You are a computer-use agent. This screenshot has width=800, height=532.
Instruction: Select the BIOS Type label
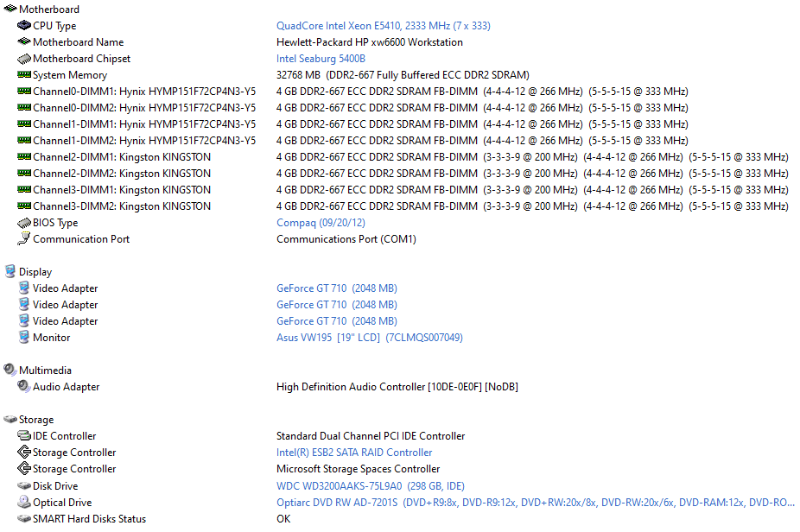55,223
